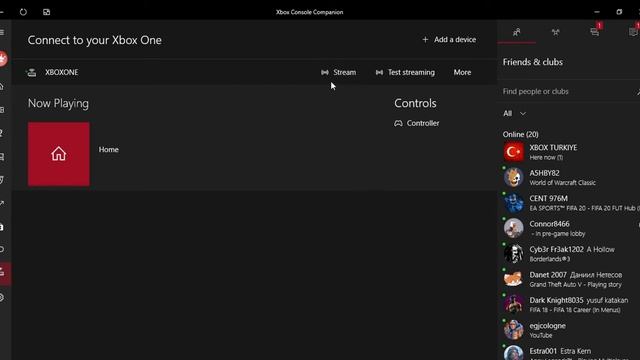Open the Messages tab with notification badge

pos(595,32)
